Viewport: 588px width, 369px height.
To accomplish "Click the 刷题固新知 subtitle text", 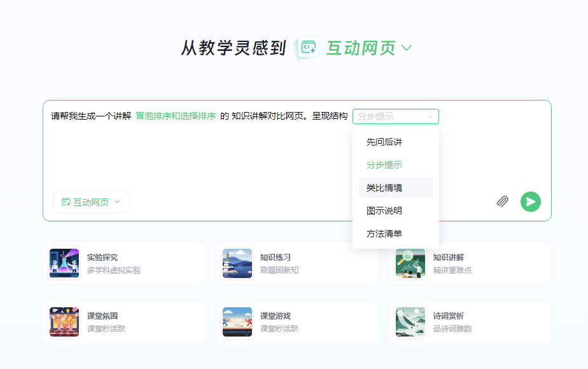I will (x=279, y=270).
